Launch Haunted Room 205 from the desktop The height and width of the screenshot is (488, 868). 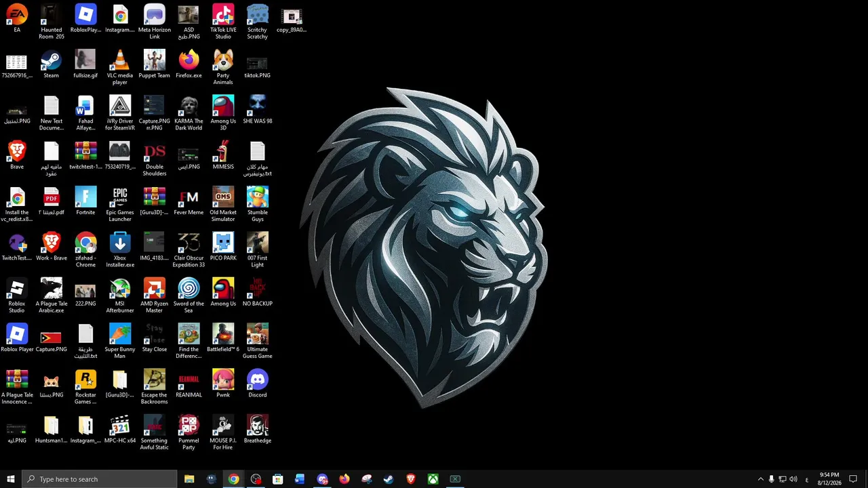52,22
